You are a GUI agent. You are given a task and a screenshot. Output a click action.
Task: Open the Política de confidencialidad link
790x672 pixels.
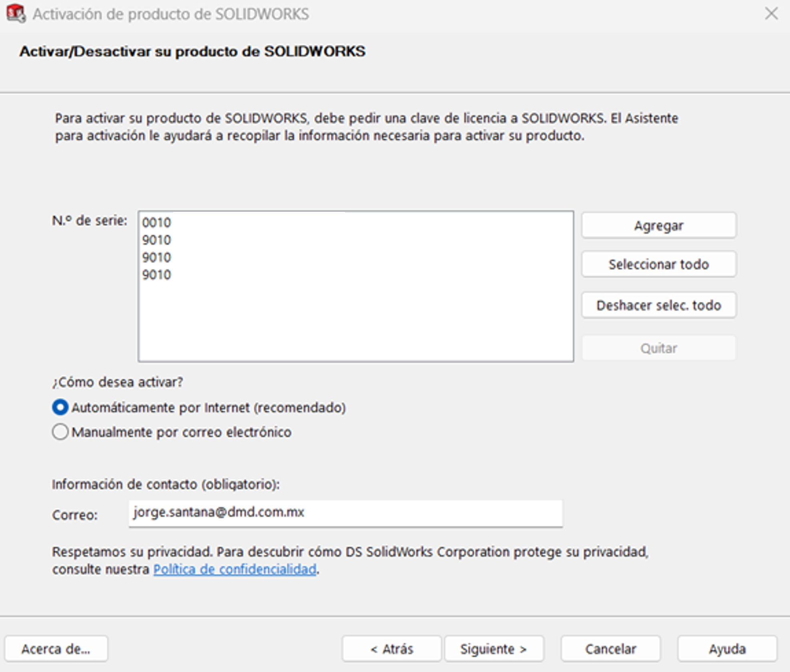(x=235, y=569)
